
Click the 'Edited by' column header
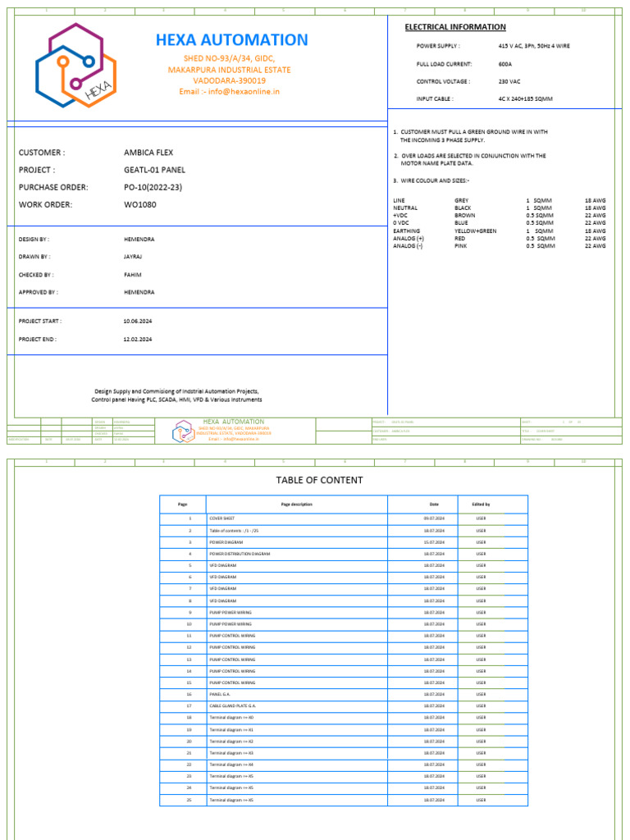[x=481, y=504]
